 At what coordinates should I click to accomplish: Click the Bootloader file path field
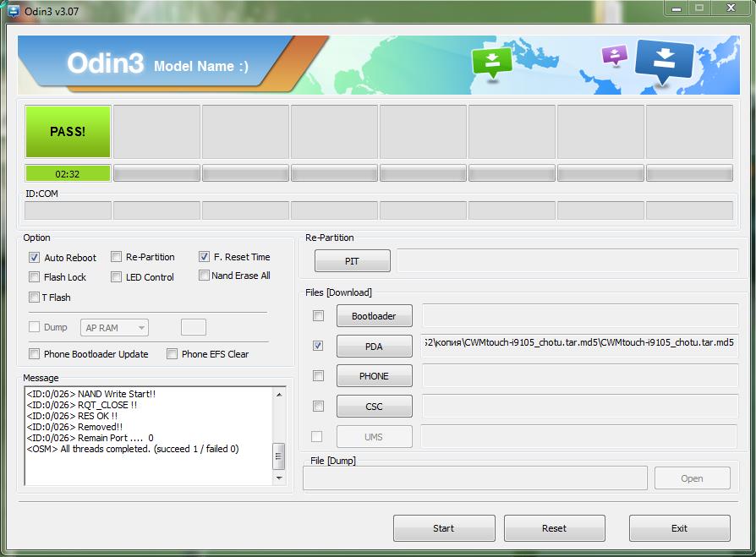tap(580, 315)
